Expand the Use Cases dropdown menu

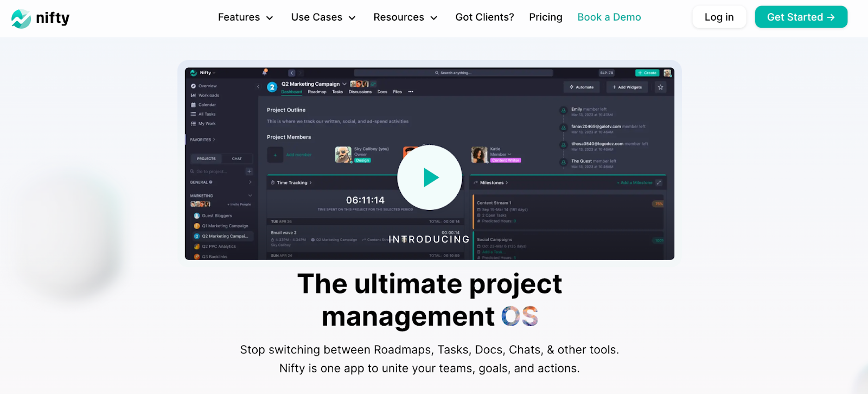point(323,17)
